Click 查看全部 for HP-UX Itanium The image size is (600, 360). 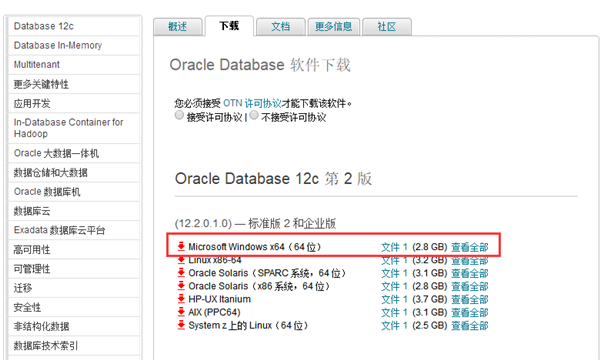pyautogui.click(x=470, y=299)
